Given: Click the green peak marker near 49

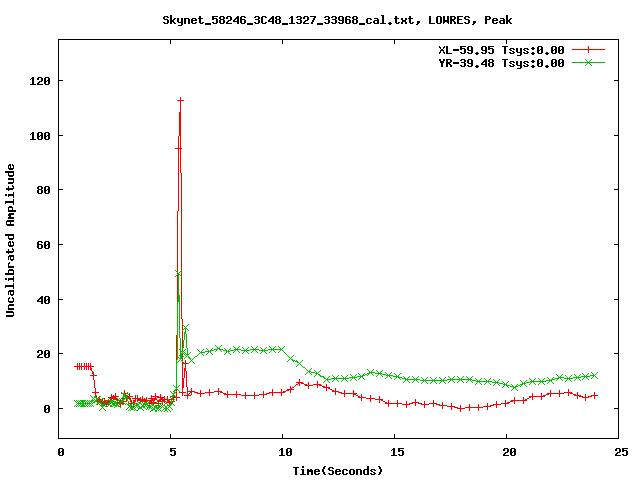Looking at the screenshot, I should point(178,274).
